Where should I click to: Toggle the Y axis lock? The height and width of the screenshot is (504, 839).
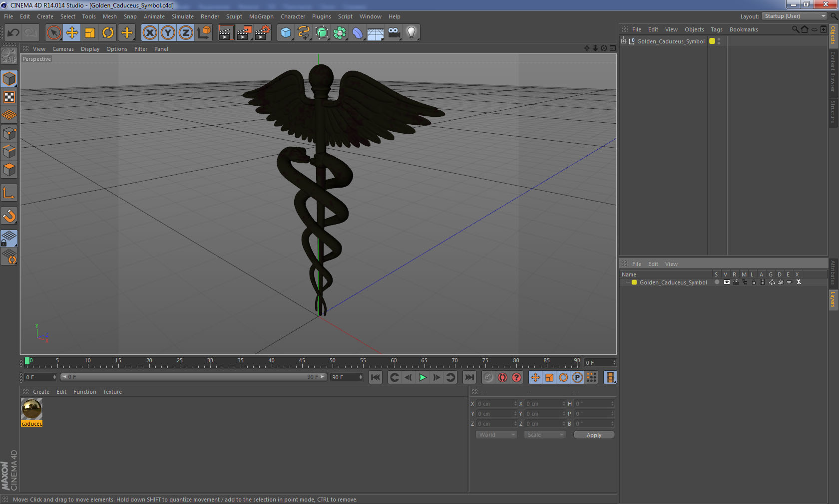click(x=168, y=33)
